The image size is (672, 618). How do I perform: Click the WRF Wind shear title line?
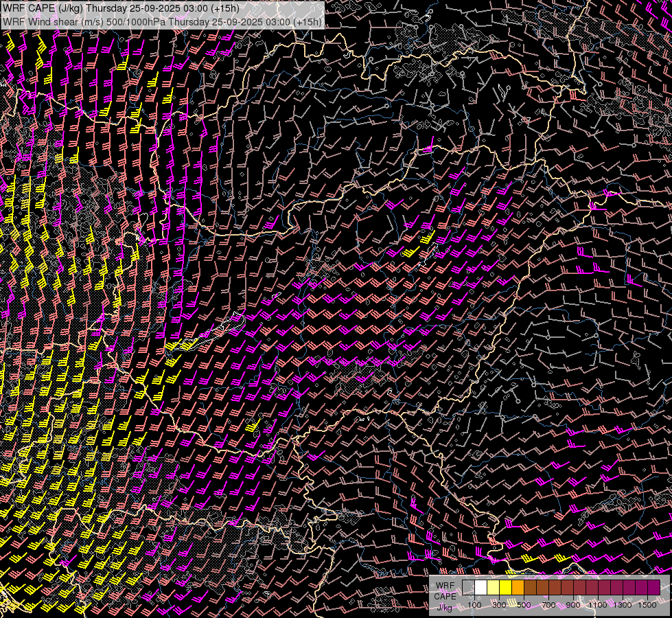point(162,21)
